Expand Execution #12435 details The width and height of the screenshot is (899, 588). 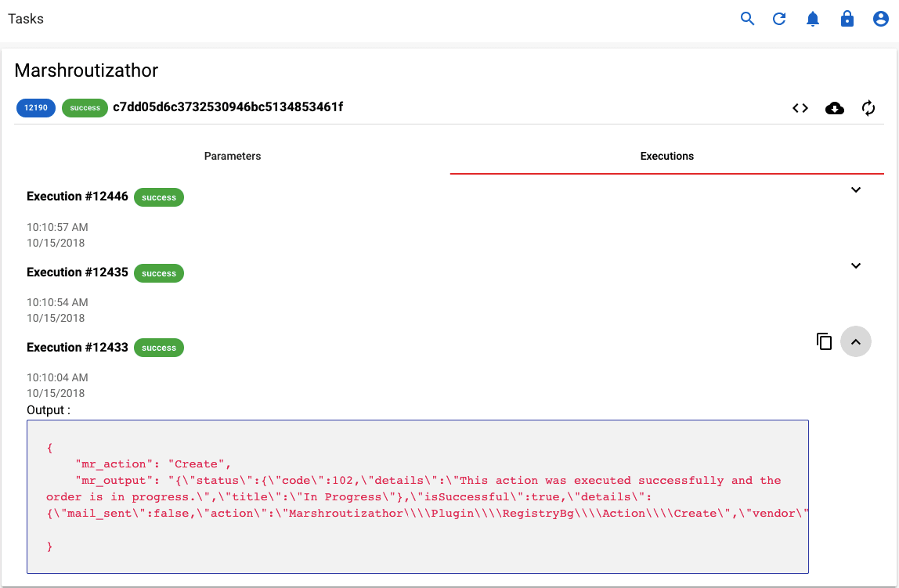(x=856, y=265)
